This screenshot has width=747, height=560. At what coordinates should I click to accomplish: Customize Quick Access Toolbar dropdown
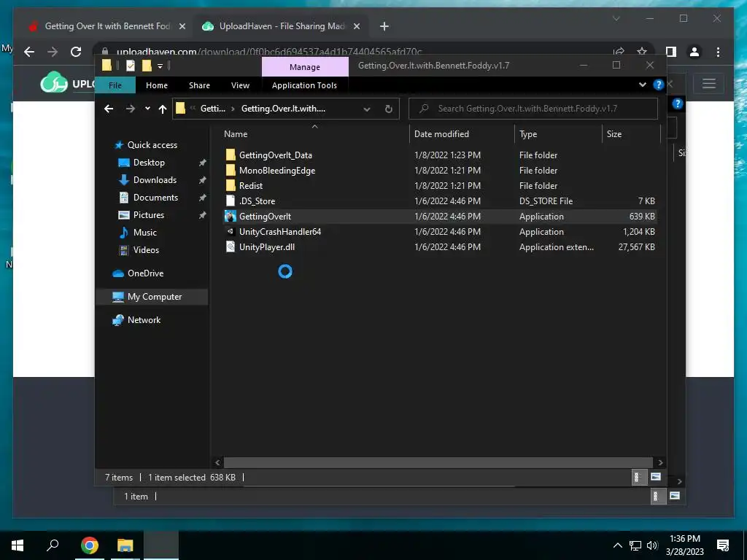click(160, 66)
